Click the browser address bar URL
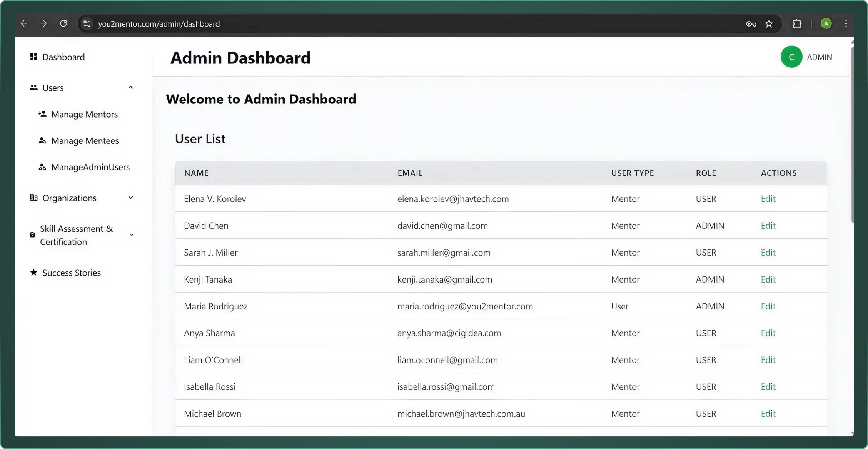The image size is (868, 449). click(159, 24)
